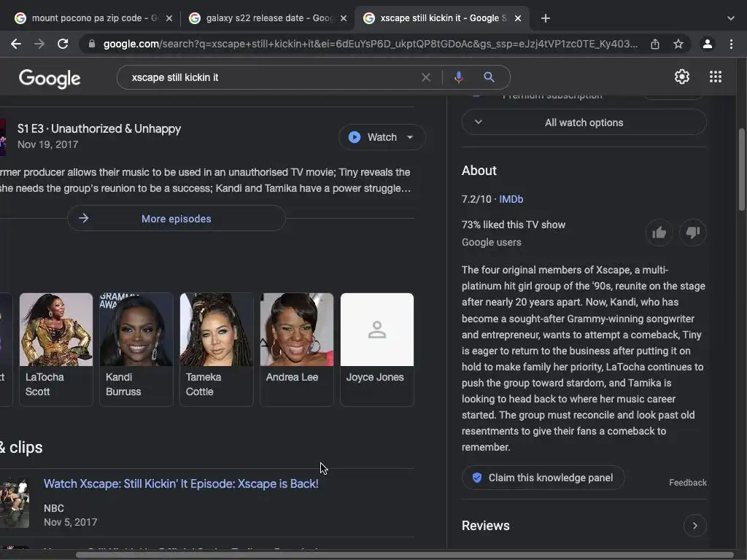Open S1 E3 Unauthorized & Unhappy episode
Image resolution: width=747 pixels, height=560 pixels.
point(99,128)
